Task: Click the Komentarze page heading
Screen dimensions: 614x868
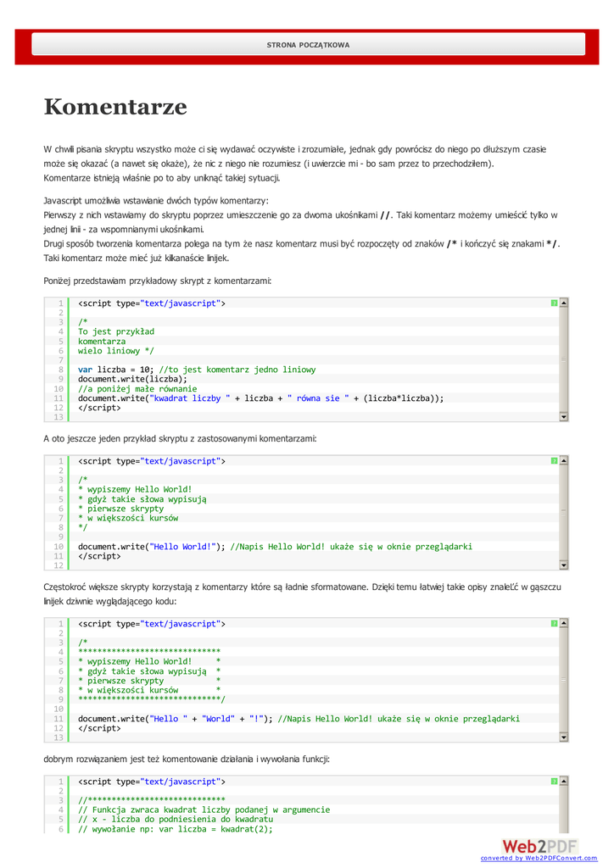Action: point(115,108)
